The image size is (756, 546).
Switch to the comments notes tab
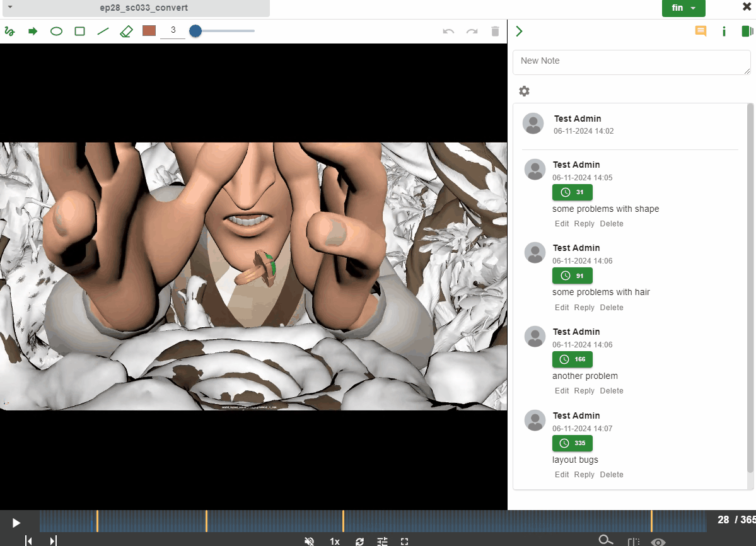tap(701, 31)
